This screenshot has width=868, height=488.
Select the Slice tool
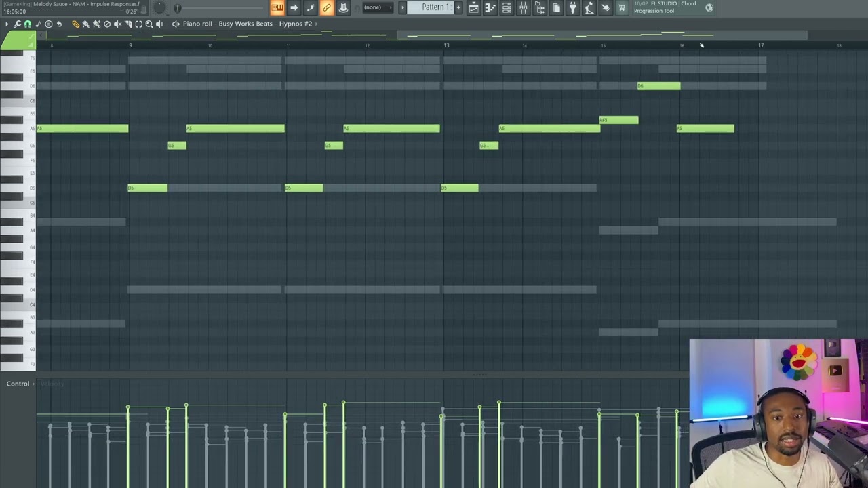128,24
